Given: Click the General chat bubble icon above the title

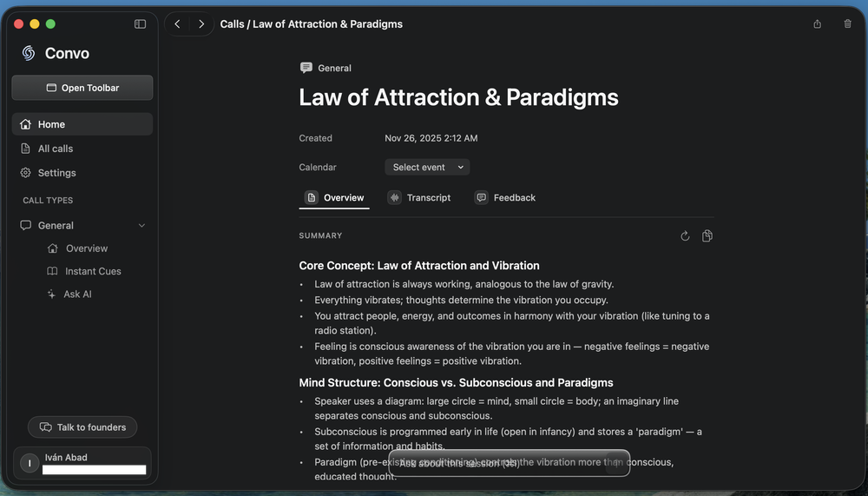Looking at the screenshot, I should click(306, 68).
